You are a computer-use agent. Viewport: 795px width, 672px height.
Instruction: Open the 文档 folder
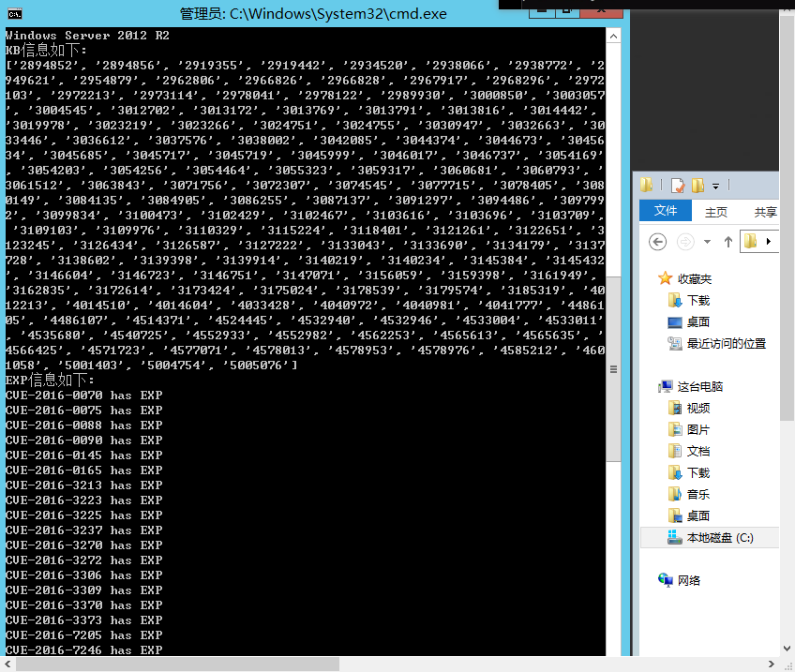688,451
